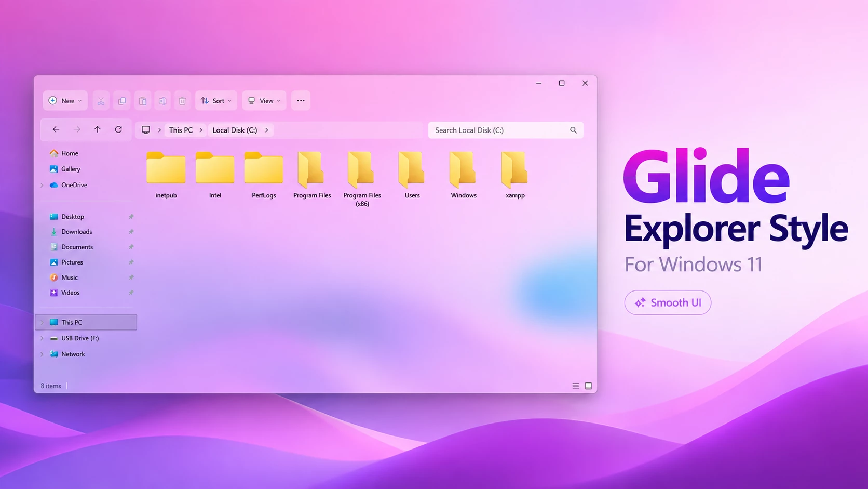Unpin Videos using its pin icon
Image resolution: width=868 pixels, height=489 pixels.
pyautogui.click(x=131, y=293)
